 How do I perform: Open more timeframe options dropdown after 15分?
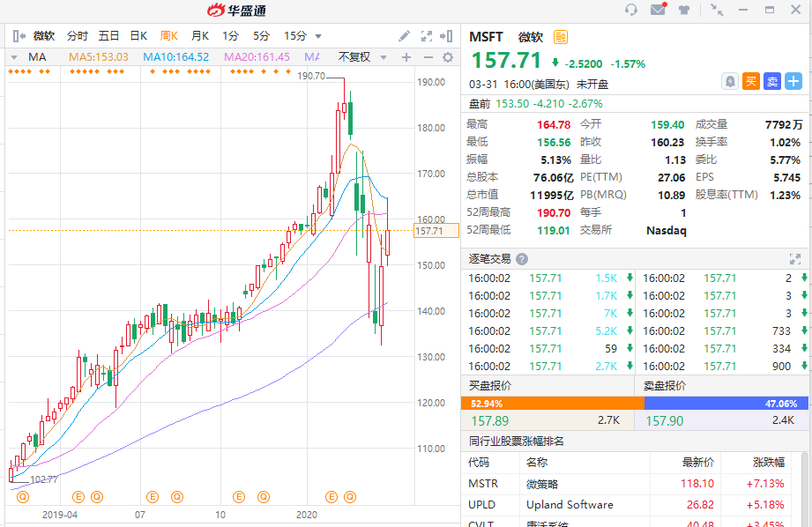(x=318, y=36)
